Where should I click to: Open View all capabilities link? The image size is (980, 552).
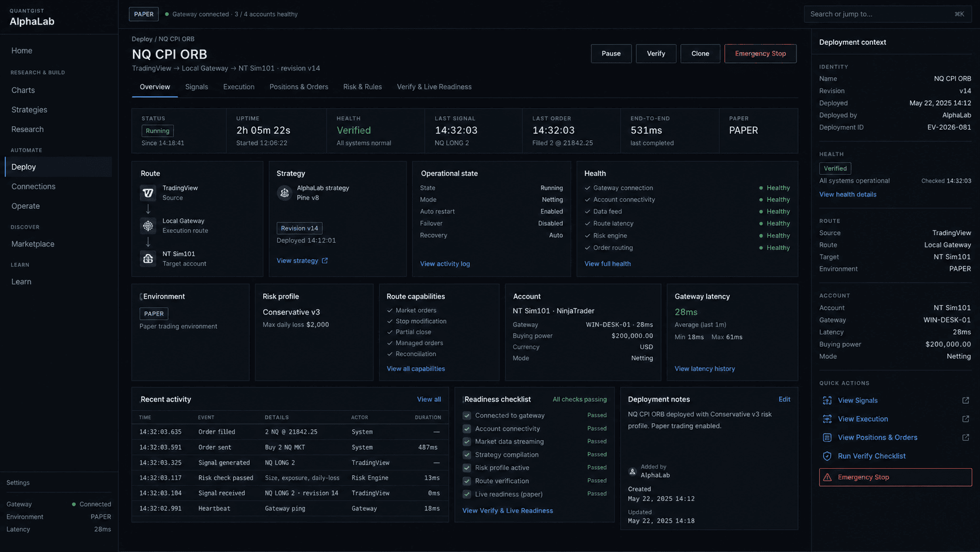tap(416, 369)
